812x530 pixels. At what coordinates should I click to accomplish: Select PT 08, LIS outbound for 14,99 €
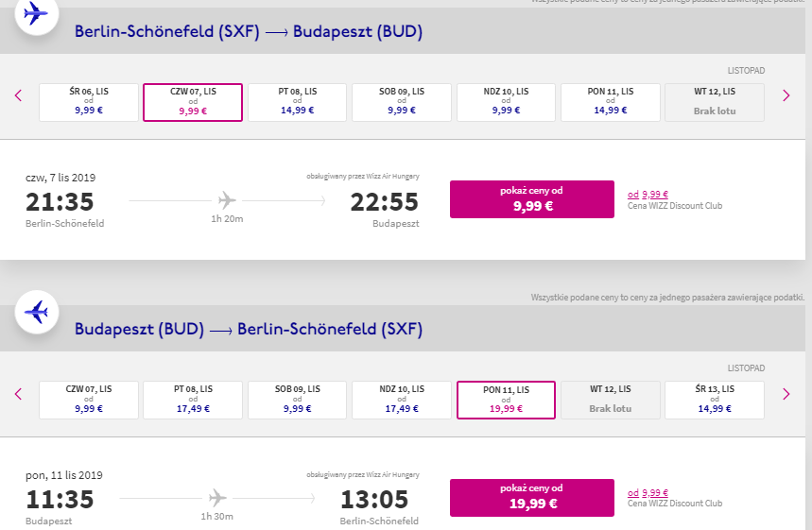pos(297,102)
